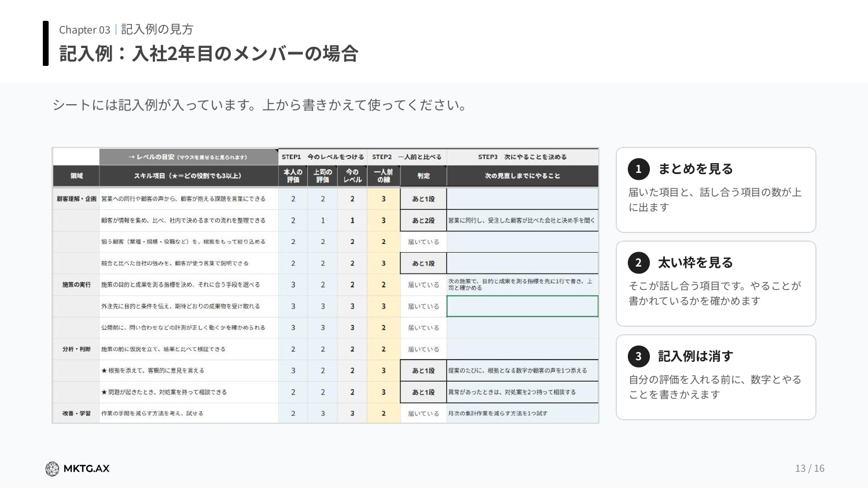
Task: Click description そこが話し合う項目です
Action: click(x=715, y=293)
